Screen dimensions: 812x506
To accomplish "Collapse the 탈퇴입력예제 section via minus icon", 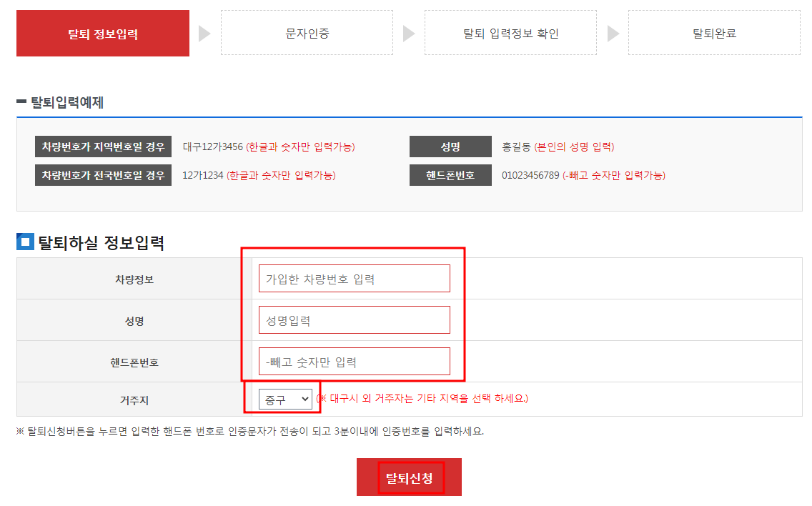I will [22, 102].
